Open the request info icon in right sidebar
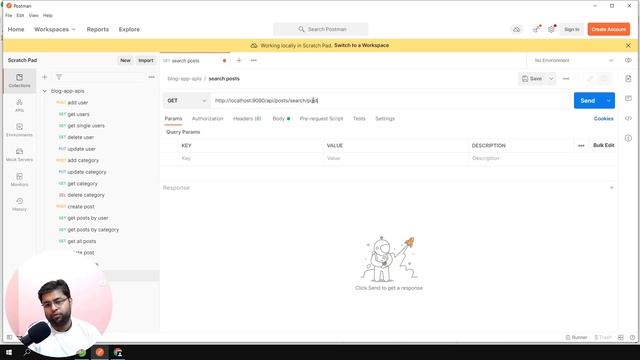Screen dimensions: 640x360 [x=628, y=138]
